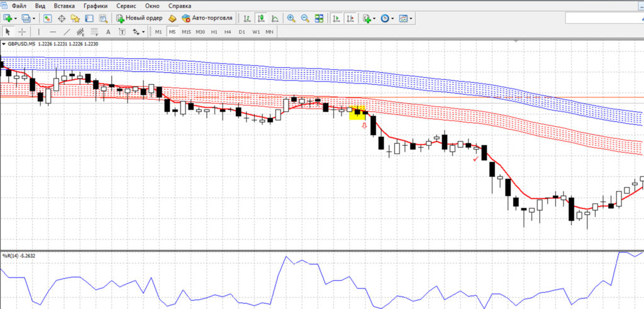Open the new chart dropdown arrow
644x309 pixels.
(x=16, y=18)
